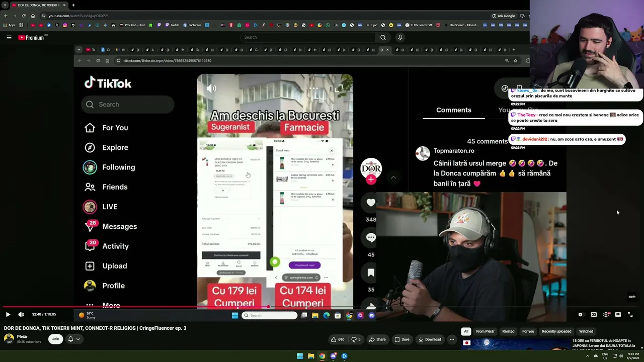Open the Windows Start menu
The image size is (644, 362).
(300, 356)
